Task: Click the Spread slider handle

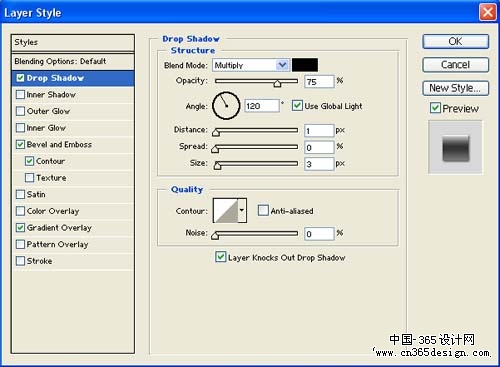Action: coord(215,149)
